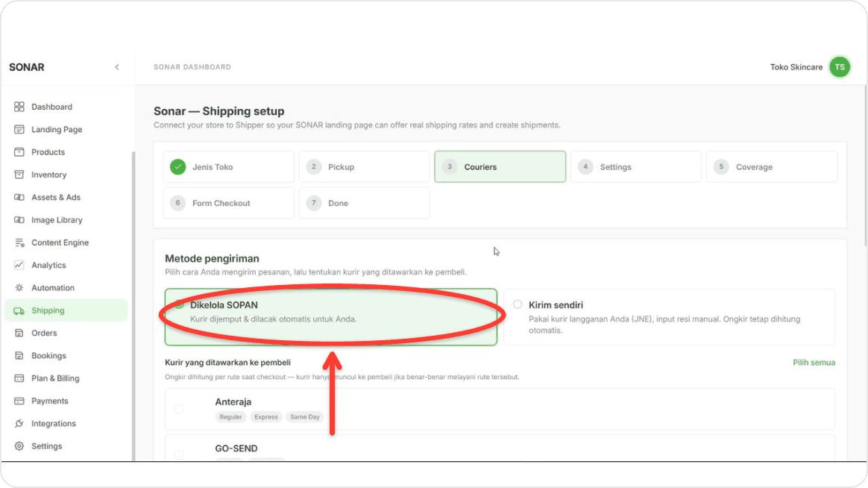Viewport: 868px width, 488px height.
Task: Click Anteraja Same Day service tag
Action: pyautogui.click(x=305, y=416)
